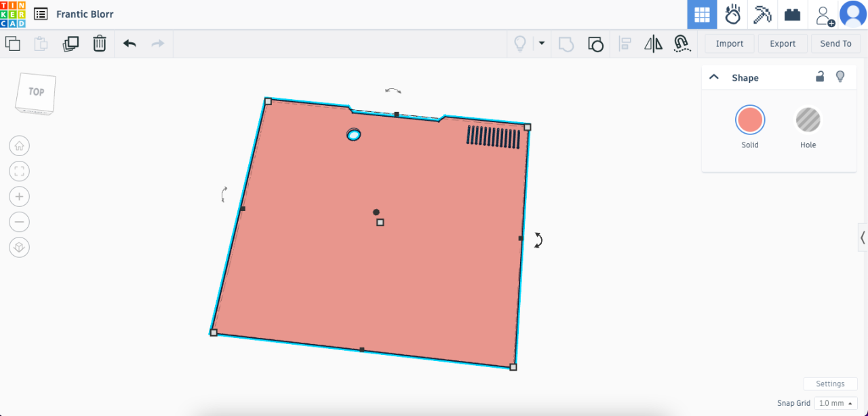Click the Export button
868x416 pixels.
click(782, 43)
